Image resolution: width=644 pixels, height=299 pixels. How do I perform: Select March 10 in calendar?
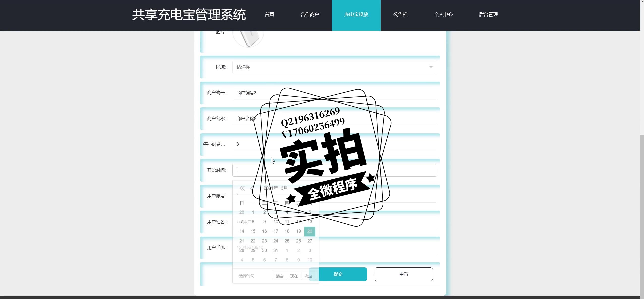276,222
